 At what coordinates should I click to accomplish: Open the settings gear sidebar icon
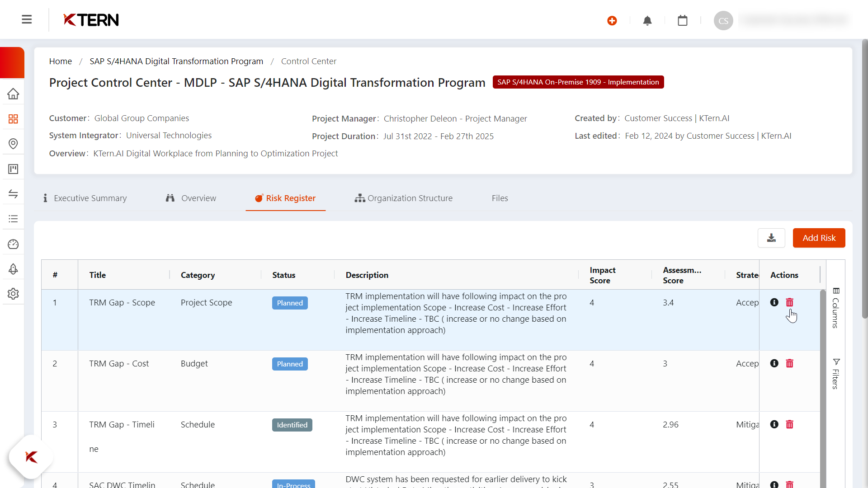13,294
